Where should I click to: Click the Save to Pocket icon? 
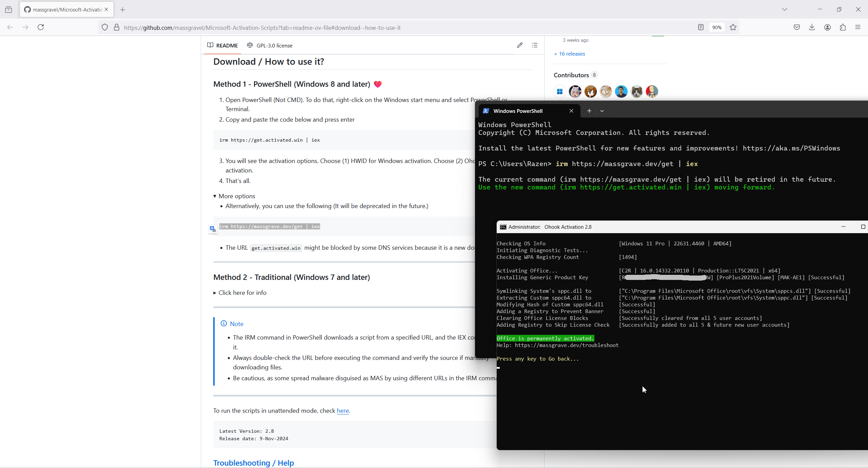[x=796, y=27]
